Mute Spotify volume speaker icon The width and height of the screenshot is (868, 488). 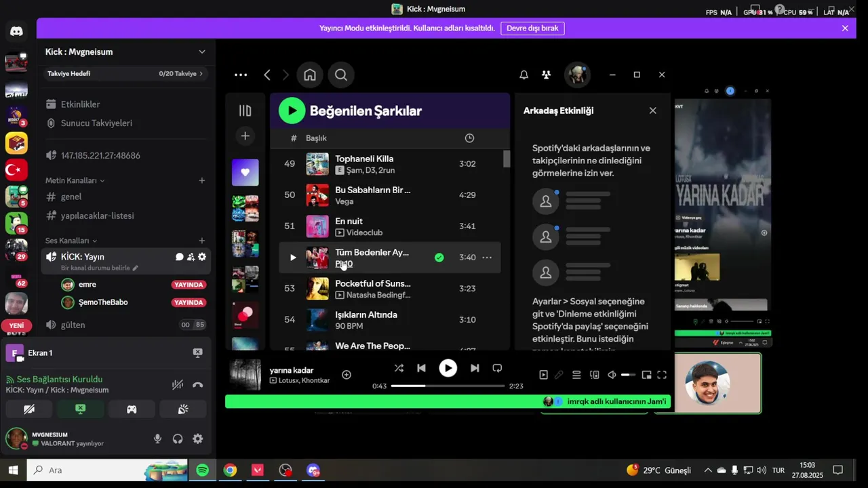pyautogui.click(x=612, y=375)
